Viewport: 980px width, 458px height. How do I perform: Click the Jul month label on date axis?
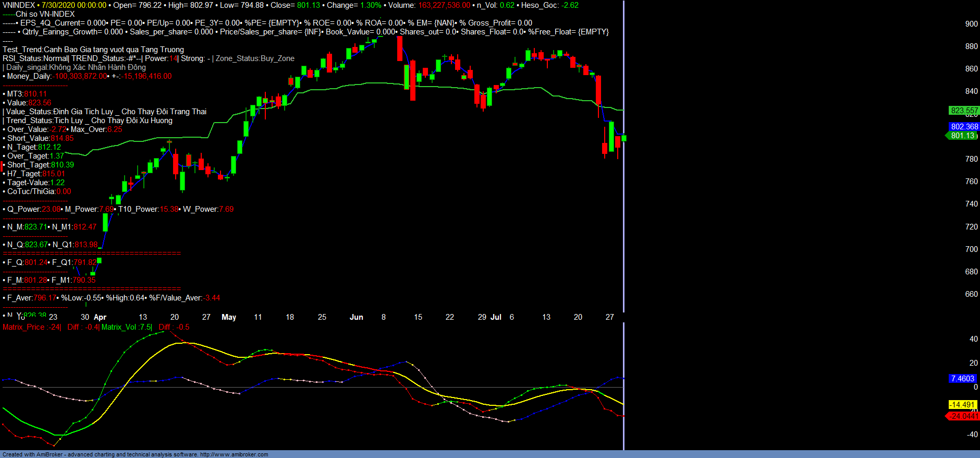(x=496, y=317)
